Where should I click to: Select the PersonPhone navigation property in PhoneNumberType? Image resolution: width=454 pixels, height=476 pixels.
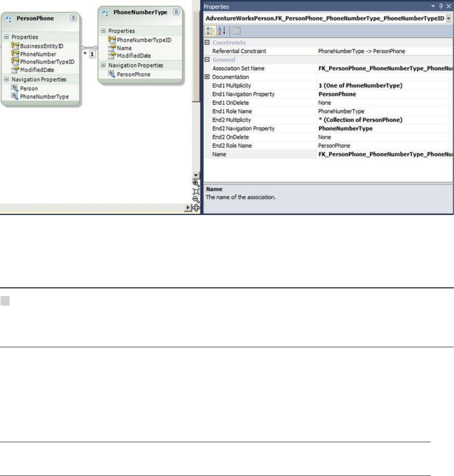tap(134, 75)
